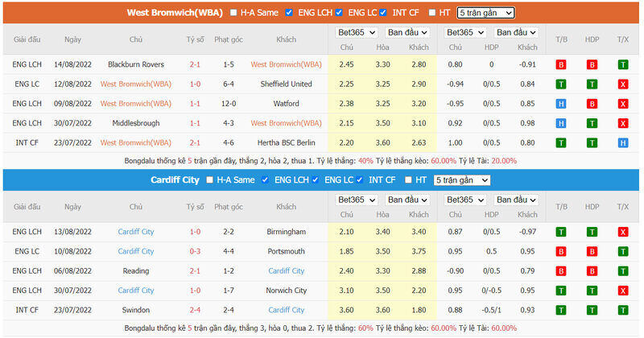
Task: Click green T HDP badge in Norwich City row
Action: (x=592, y=291)
